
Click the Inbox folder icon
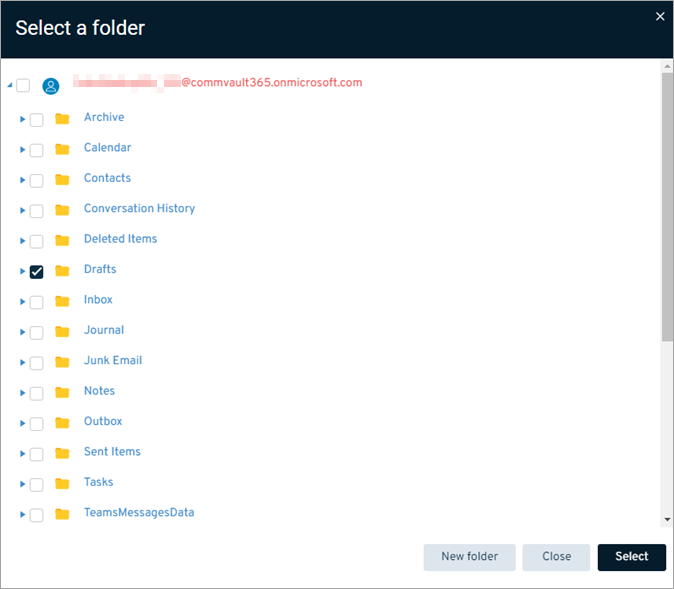(62, 301)
